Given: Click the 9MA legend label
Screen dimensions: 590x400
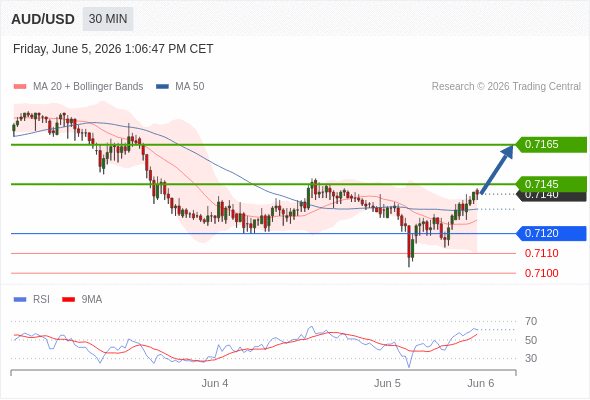Looking at the screenshot, I should (x=92, y=300).
